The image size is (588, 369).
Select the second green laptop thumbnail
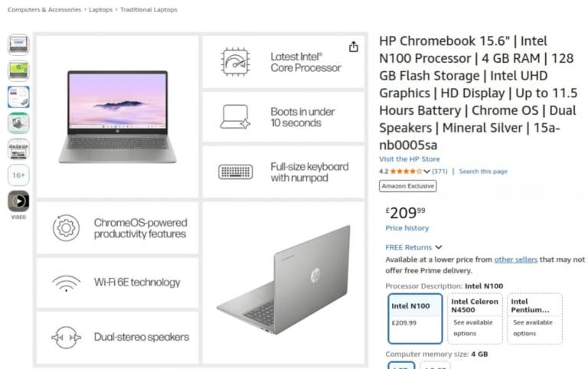coord(18,70)
